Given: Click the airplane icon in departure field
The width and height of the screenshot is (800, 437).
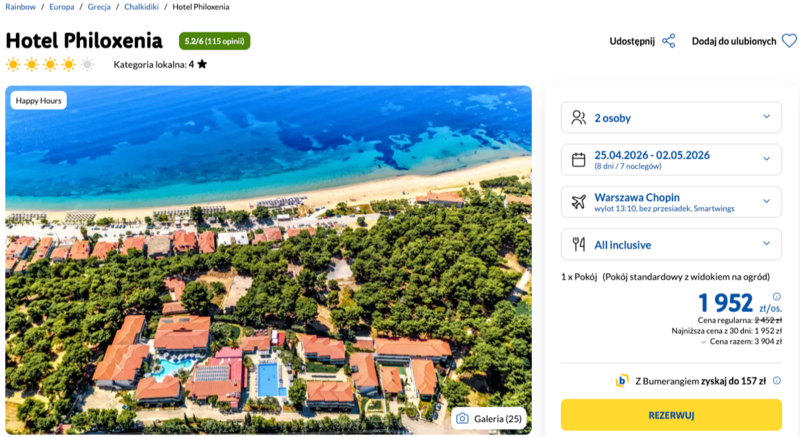Looking at the screenshot, I should (x=578, y=201).
